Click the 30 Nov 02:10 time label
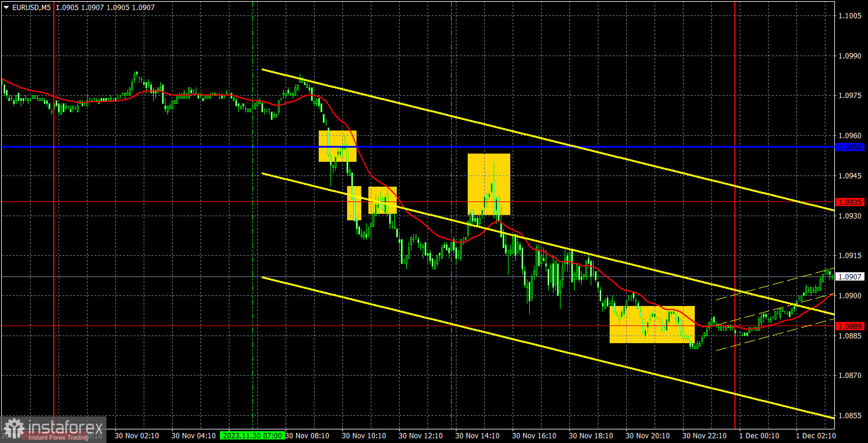 pos(137,435)
